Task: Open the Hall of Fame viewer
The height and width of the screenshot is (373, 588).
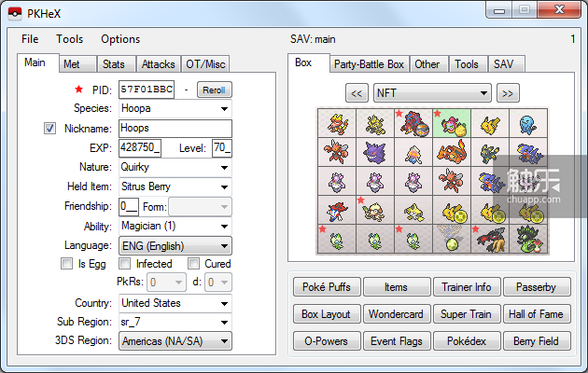Action: tap(537, 314)
